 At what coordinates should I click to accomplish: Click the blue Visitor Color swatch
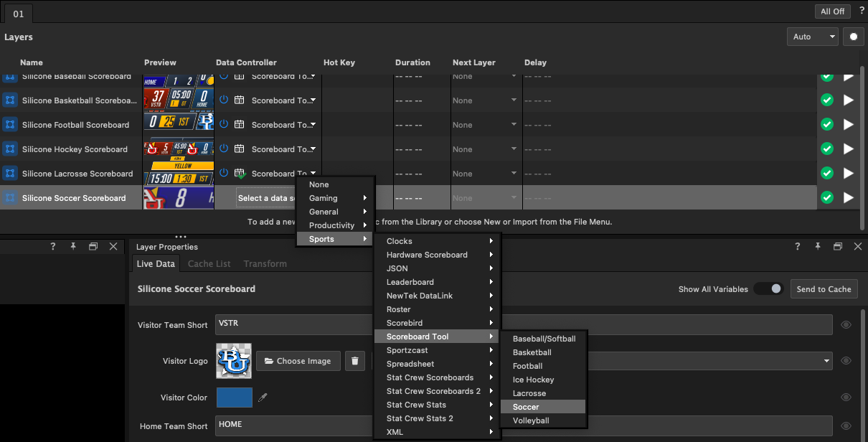[235, 398]
